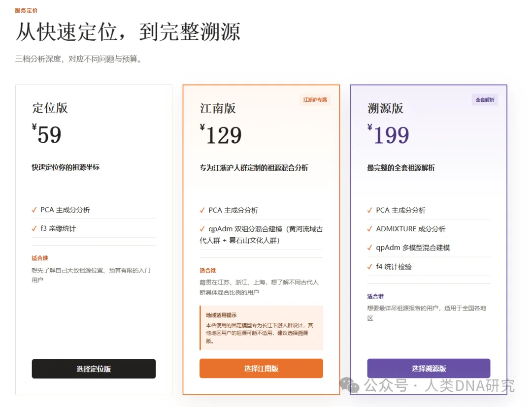The width and height of the screenshot is (532, 407).
Task: Click the checkmark beside qpAdm 多模型混合建模
Action: (x=370, y=248)
